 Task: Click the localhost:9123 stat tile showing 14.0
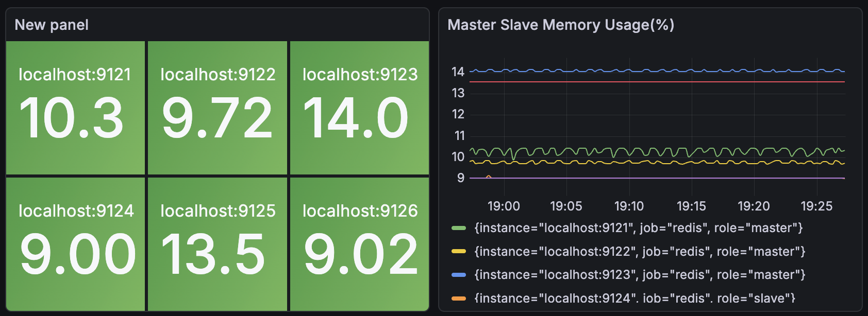pyautogui.click(x=359, y=108)
